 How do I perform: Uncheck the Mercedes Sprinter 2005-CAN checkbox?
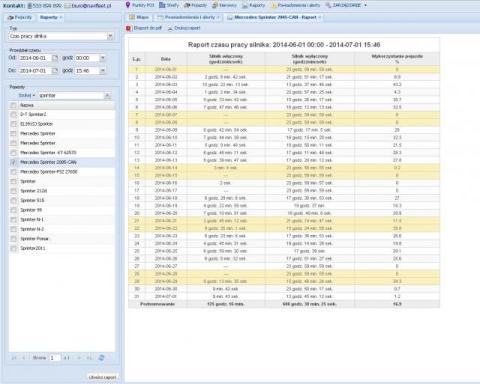(13, 162)
